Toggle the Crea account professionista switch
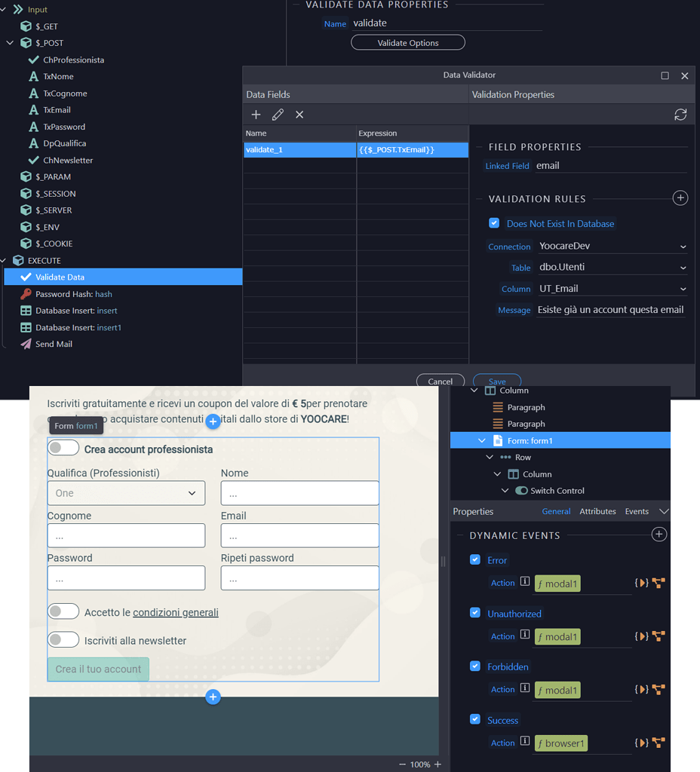 pyautogui.click(x=63, y=449)
